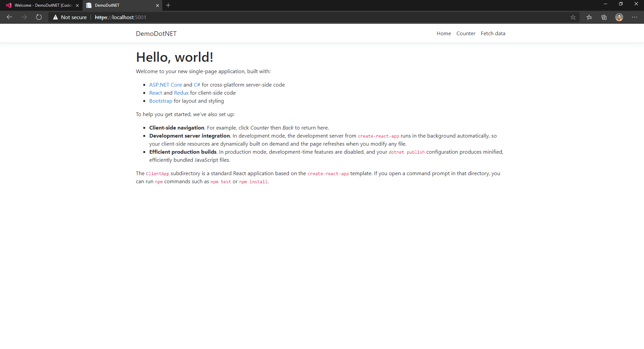This screenshot has height=349, width=644.
Task: Open the Bootstrap link
Action: click(161, 101)
